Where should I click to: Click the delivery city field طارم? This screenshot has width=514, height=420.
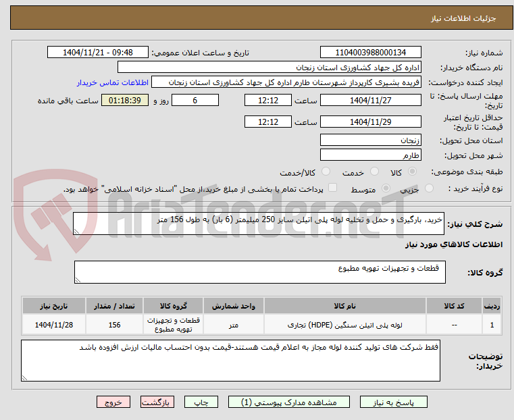(x=370, y=155)
